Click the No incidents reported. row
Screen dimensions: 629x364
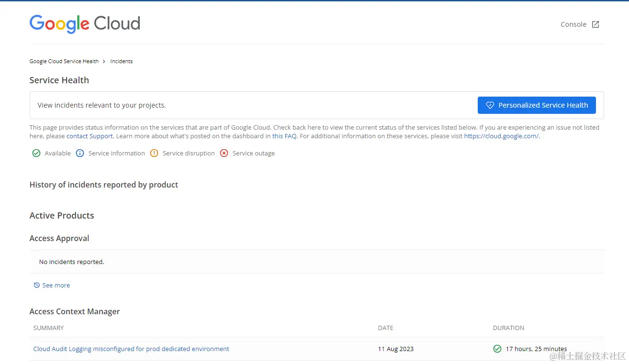(x=317, y=262)
